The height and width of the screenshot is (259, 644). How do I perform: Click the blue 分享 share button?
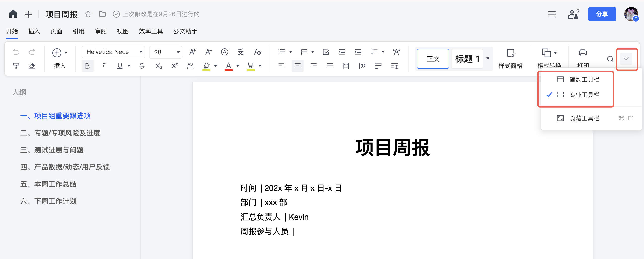(x=602, y=14)
